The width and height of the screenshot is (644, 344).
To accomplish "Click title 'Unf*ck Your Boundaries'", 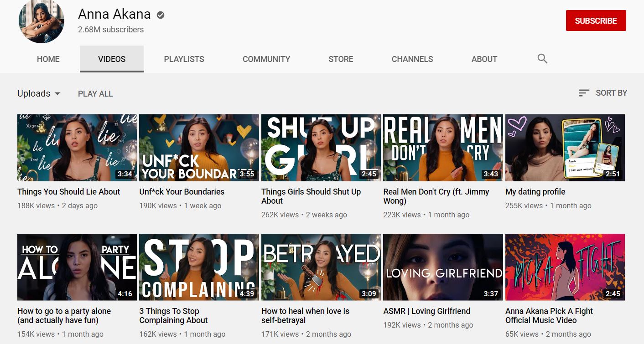I will point(182,192).
